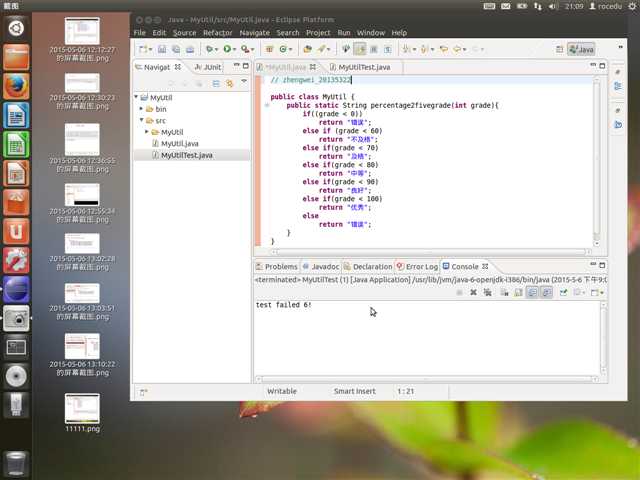Minimize the Console panel

(593, 265)
